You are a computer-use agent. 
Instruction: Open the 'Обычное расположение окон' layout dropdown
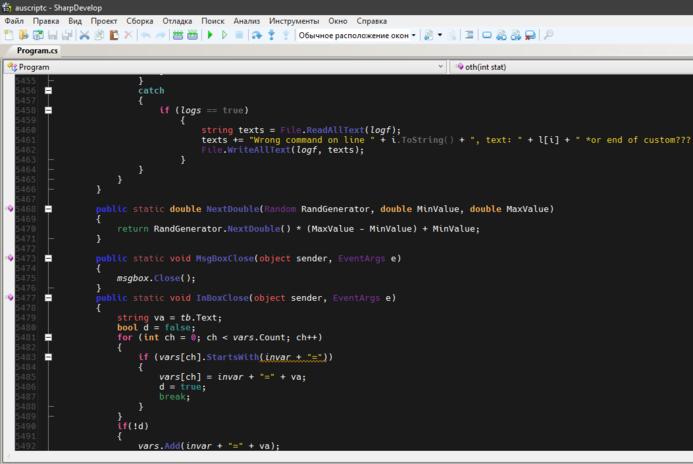[x=357, y=35]
